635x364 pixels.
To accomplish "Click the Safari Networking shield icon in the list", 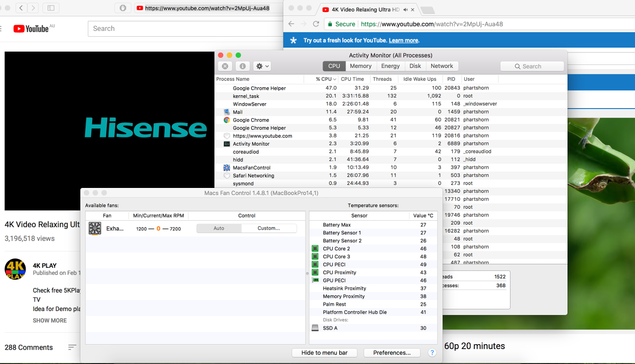I will pos(227,176).
